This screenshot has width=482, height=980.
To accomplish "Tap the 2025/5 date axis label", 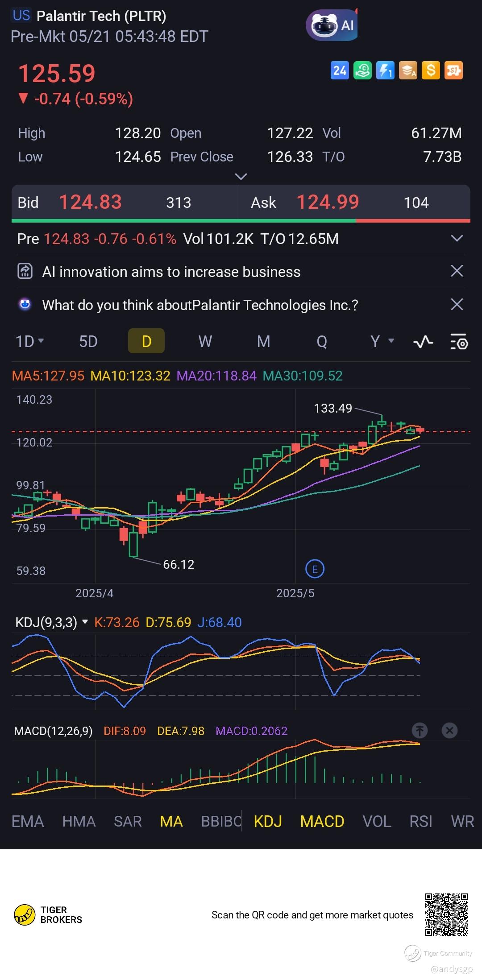I will (295, 593).
